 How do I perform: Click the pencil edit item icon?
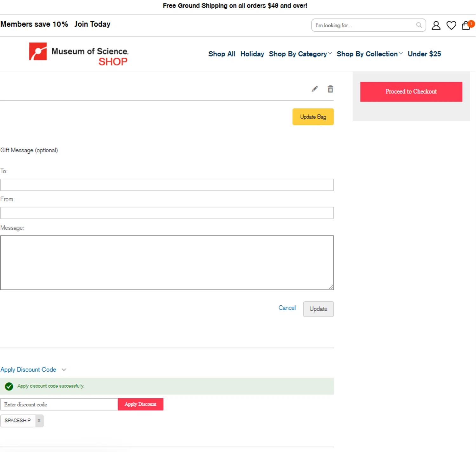[x=314, y=89]
